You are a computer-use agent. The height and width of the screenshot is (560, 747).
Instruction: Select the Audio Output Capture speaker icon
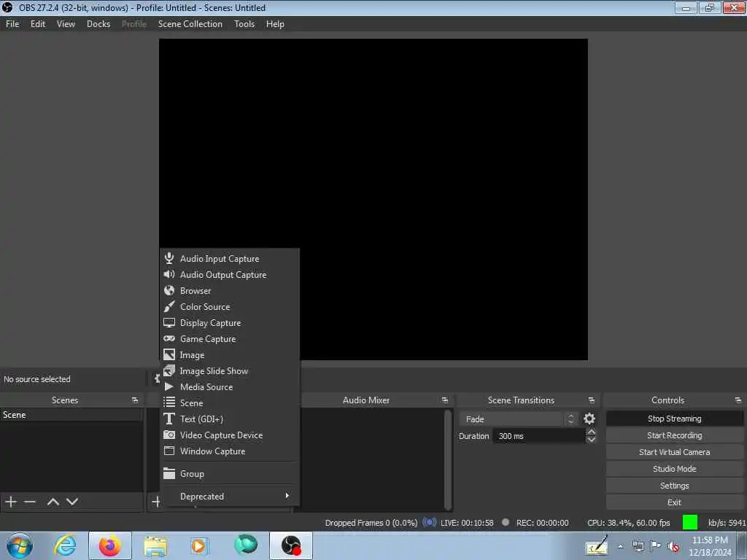(169, 275)
